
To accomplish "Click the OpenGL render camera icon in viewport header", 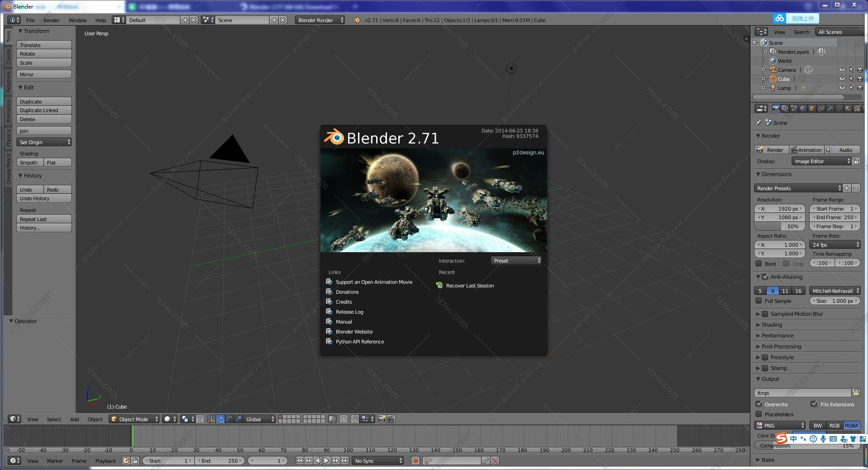I will pos(382,419).
